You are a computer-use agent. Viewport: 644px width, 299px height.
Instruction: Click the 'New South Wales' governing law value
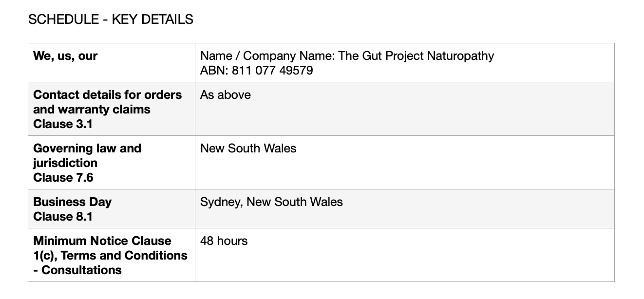(x=248, y=149)
